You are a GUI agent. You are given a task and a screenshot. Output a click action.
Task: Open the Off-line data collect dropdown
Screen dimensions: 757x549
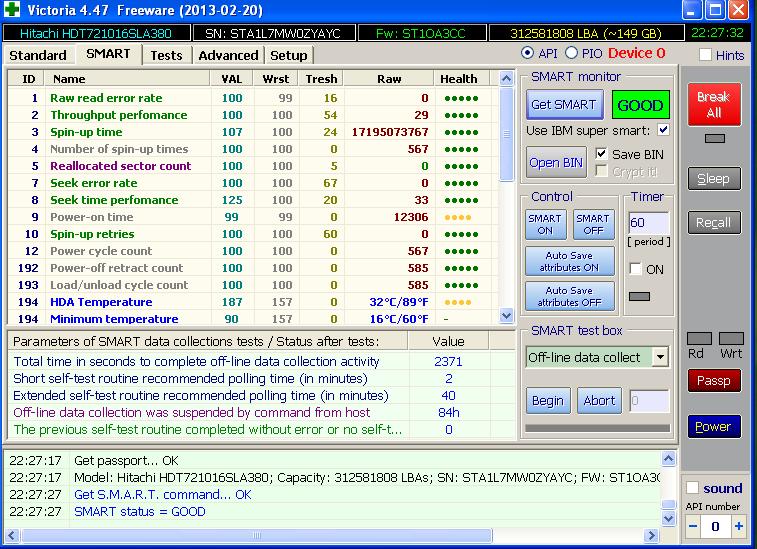[x=660, y=357]
